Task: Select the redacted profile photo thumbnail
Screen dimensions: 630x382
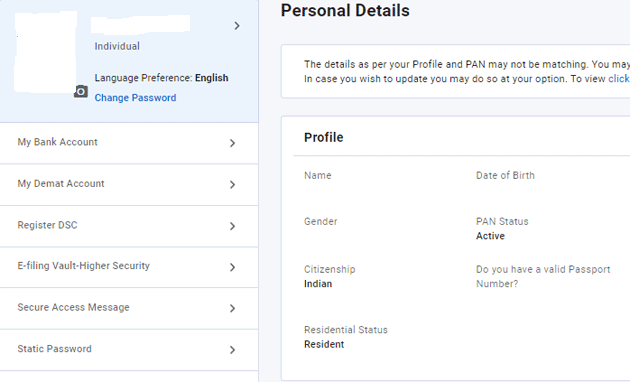Action: point(45,52)
